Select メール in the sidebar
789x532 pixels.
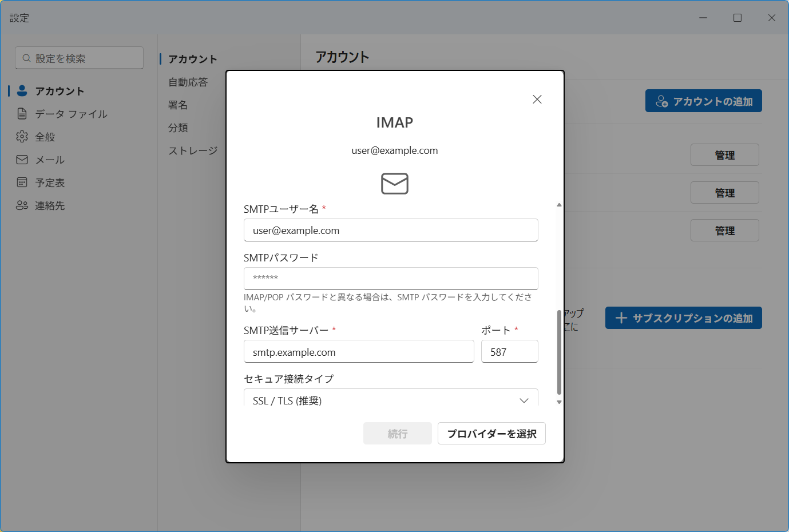pyautogui.click(x=50, y=160)
